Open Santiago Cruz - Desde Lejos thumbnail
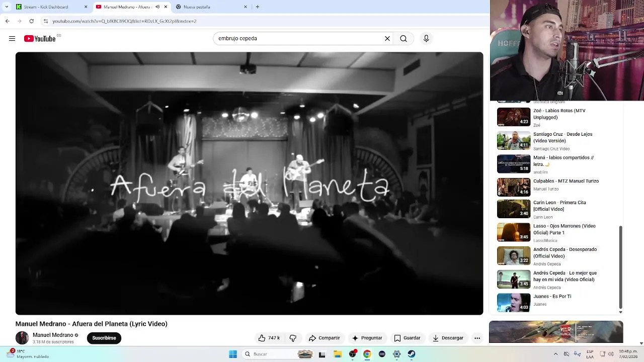Viewport: 644px width, 362px height. tap(514, 140)
